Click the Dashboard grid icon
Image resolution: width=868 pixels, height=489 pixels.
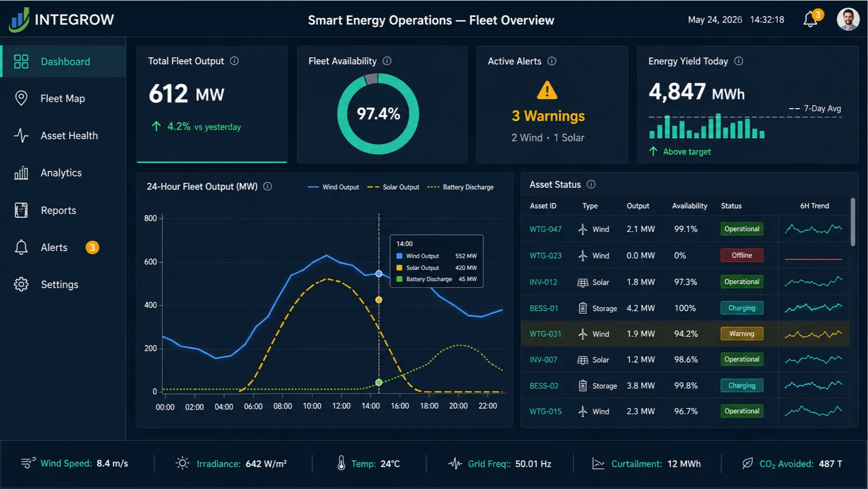pos(21,61)
